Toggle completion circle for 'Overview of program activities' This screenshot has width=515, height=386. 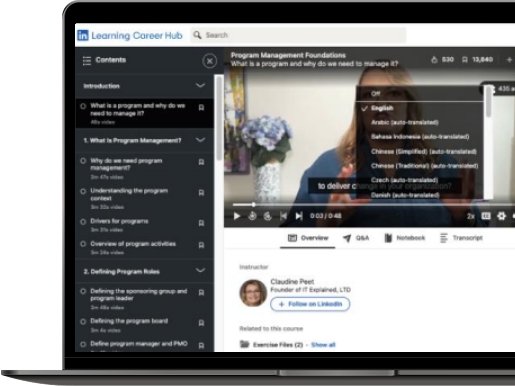(83, 244)
